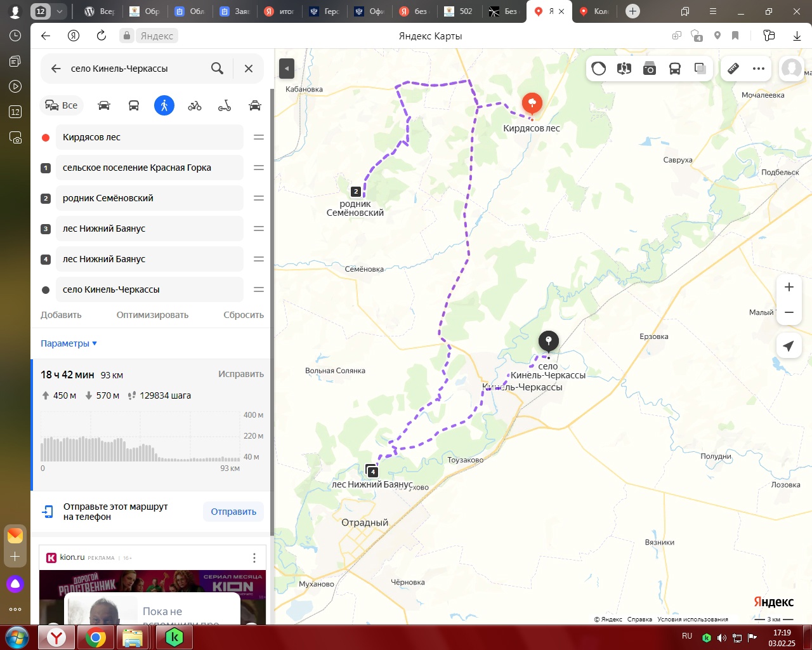Switch to the 'итог' browser tab
The height and width of the screenshot is (650, 812).
280,11
